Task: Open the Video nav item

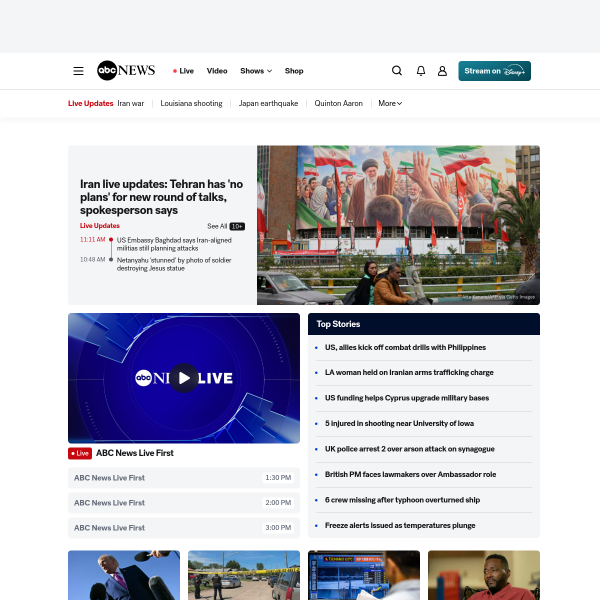Action: 217,71
